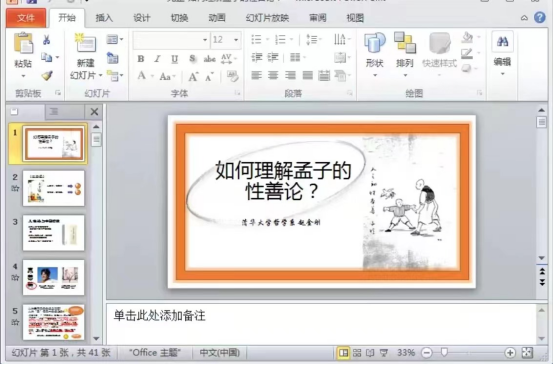Open PowerPoint Help question mark icon

click(540, 17)
